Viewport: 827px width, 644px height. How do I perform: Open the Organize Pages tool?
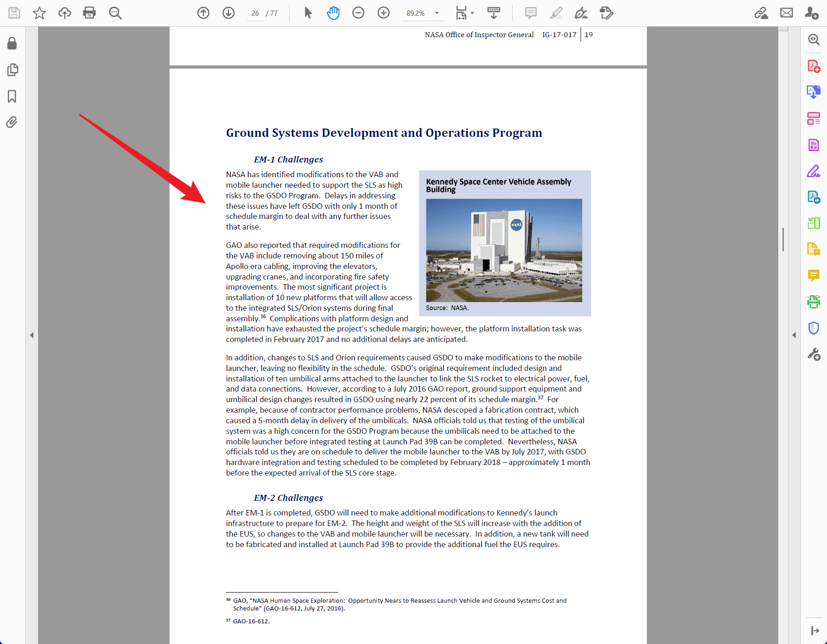[814, 118]
